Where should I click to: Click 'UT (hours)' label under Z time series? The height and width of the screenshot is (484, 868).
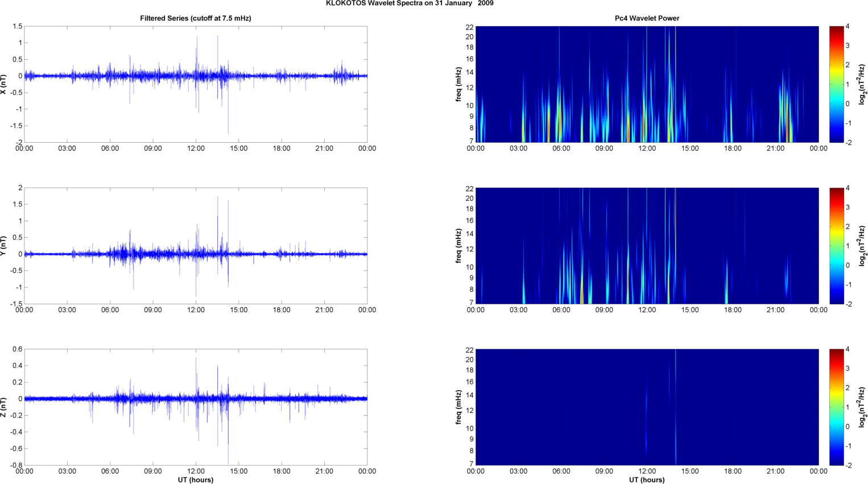195,480
